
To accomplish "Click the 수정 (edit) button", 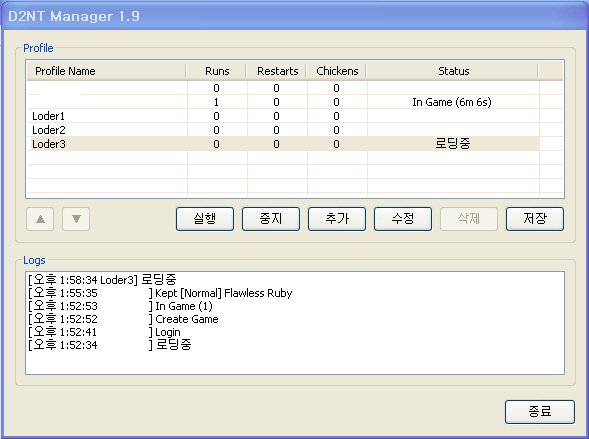I will 403,219.
